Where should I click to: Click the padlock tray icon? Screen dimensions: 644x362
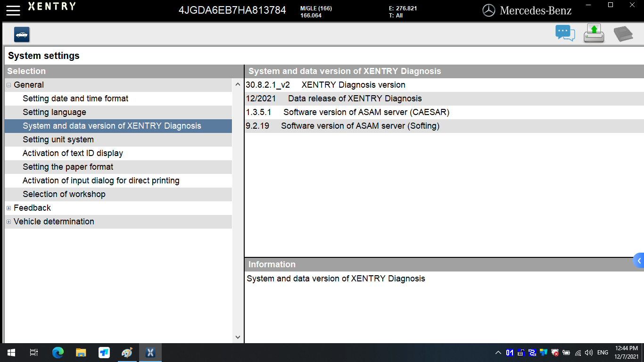[x=521, y=353]
